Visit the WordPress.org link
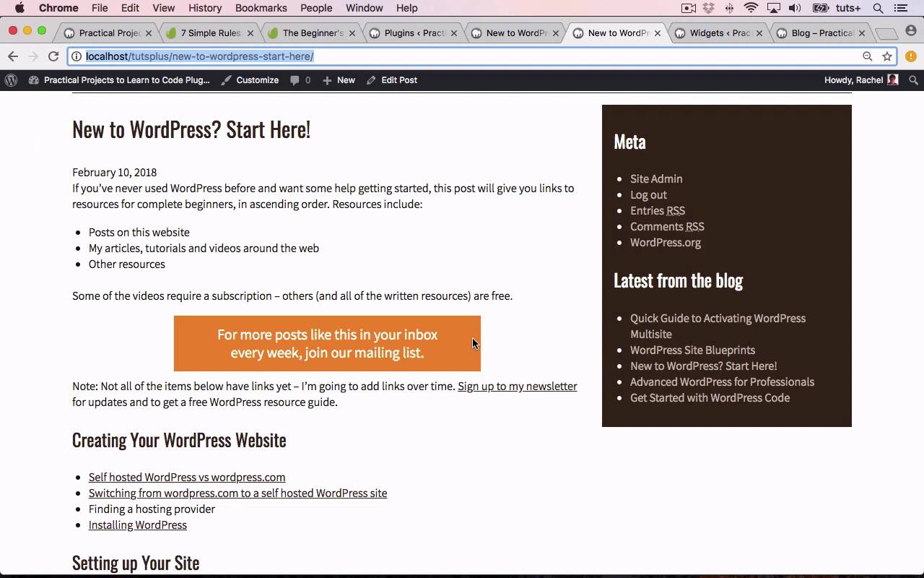The image size is (924, 578). click(x=666, y=242)
